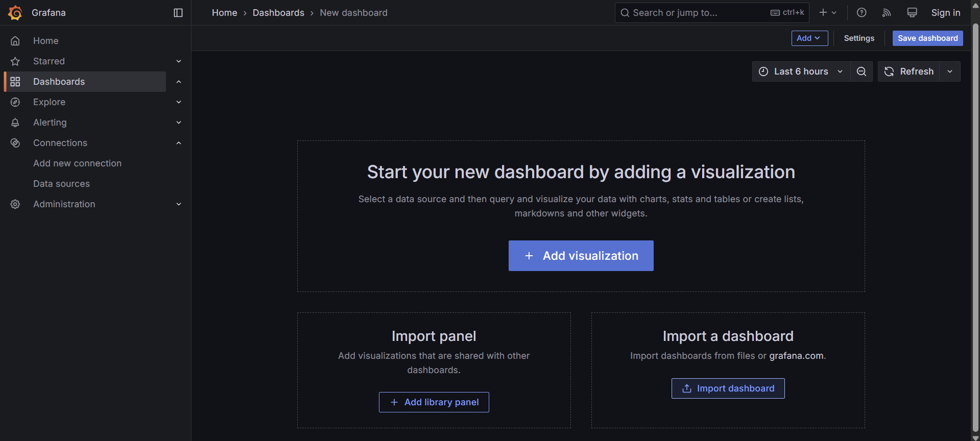
Task: Expand the Administration section chevron
Action: [x=179, y=204]
